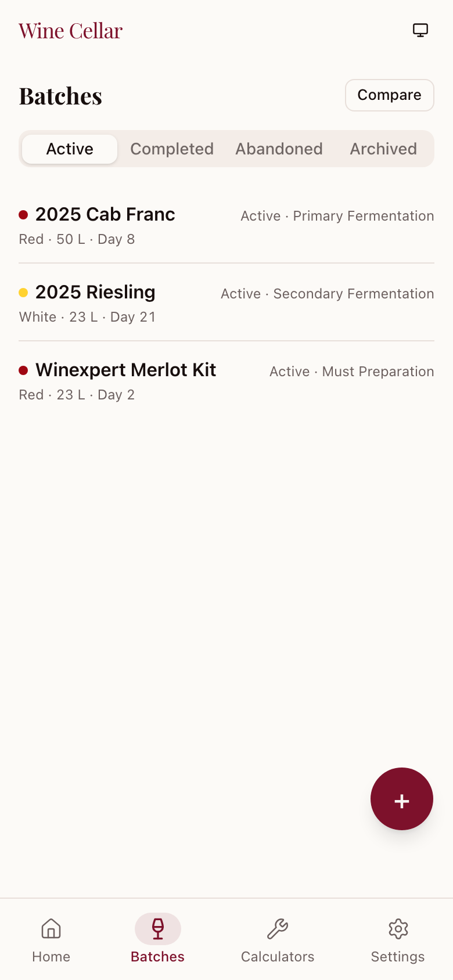Click the red dot beside Cab Franc
The height and width of the screenshot is (980, 453).
[x=23, y=215]
